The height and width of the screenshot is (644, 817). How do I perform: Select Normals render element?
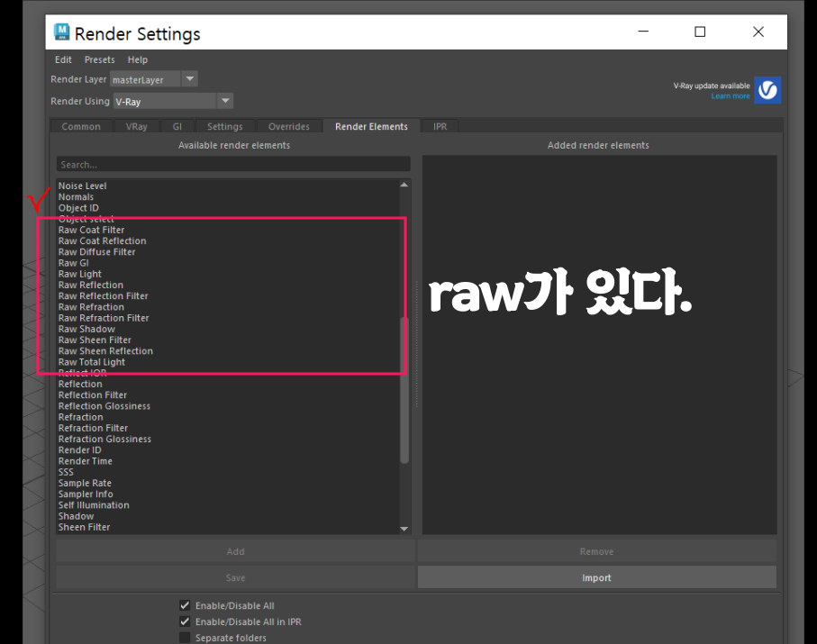point(76,197)
